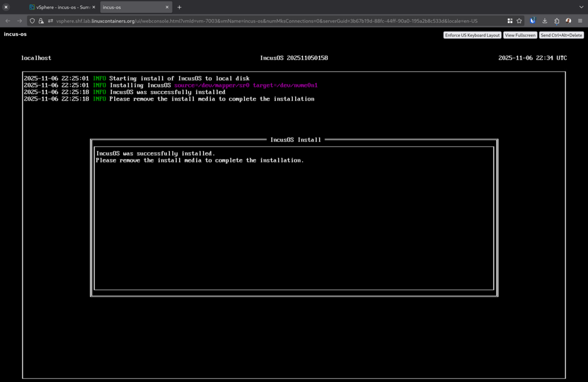Open the browser downloads panel
Screen dimensions: 588x382
[545, 21]
